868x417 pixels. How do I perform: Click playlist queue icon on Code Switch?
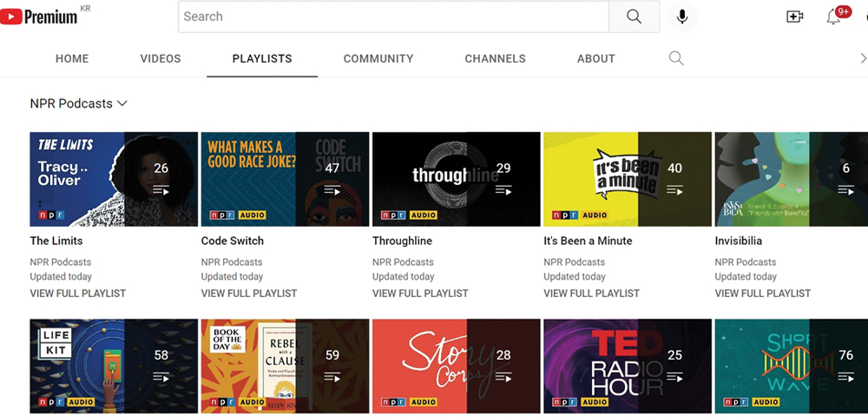pyautogui.click(x=332, y=190)
